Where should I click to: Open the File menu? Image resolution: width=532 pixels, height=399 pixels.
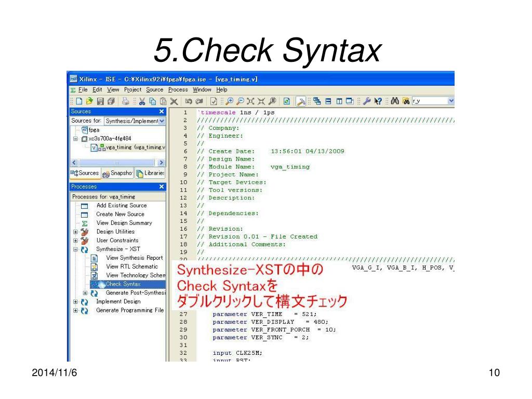pyautogui.click(x=83, y=89)
